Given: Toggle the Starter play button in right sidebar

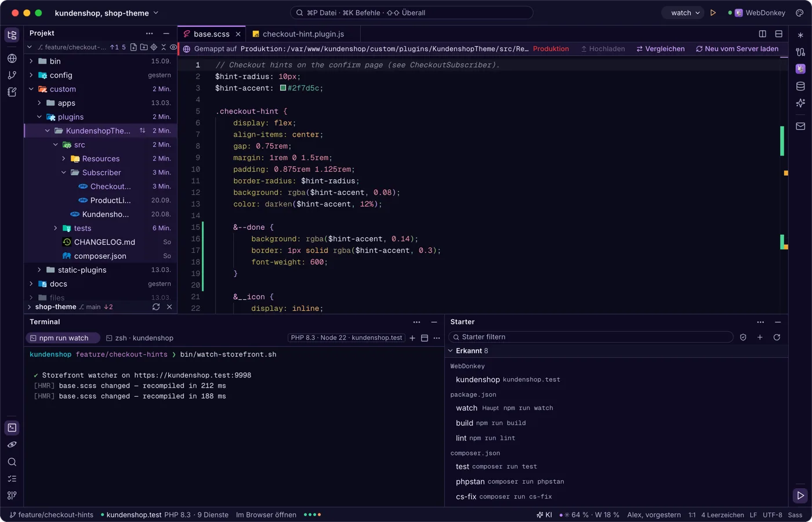Looking at the screenshot, I should click(800, 495).
